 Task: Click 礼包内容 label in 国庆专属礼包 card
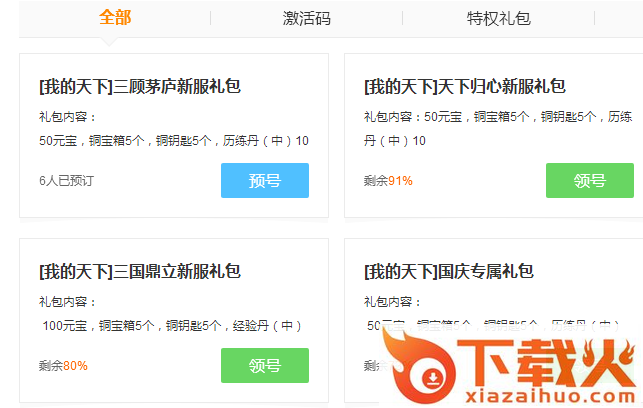392,302
